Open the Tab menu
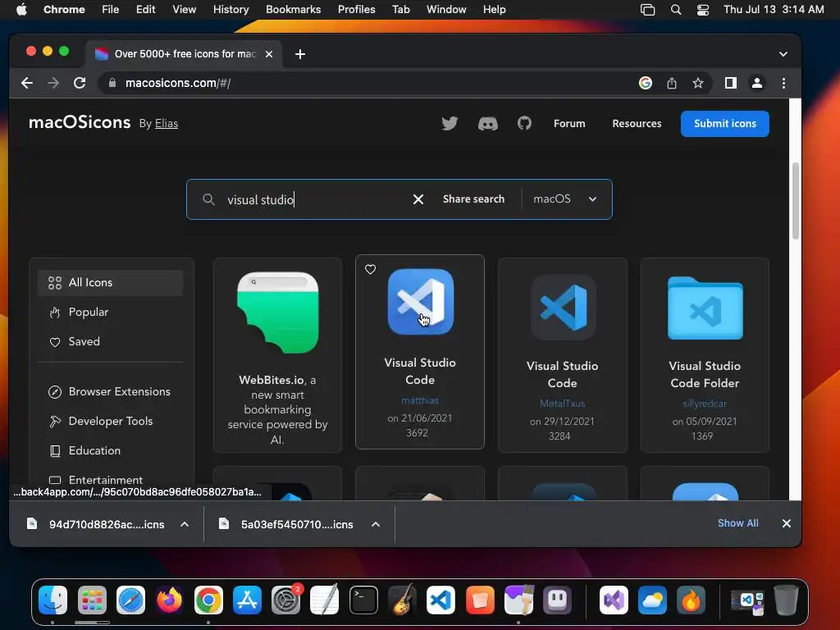This screenshot has width=840, height=630. click(400, 10)
